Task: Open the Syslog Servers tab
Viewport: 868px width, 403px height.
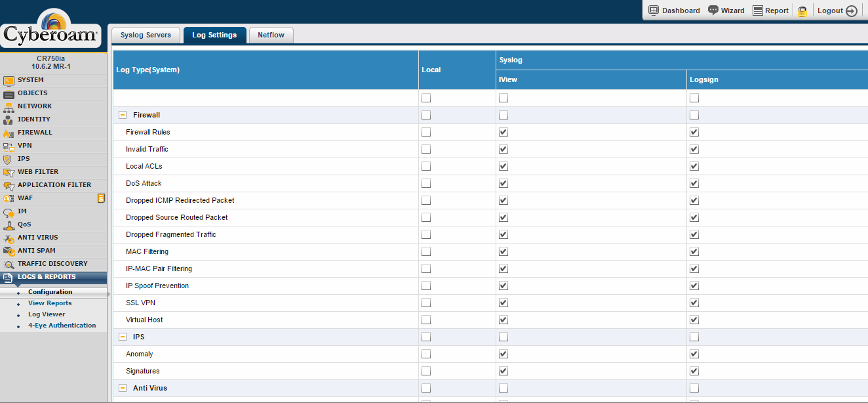Action: 146,35
